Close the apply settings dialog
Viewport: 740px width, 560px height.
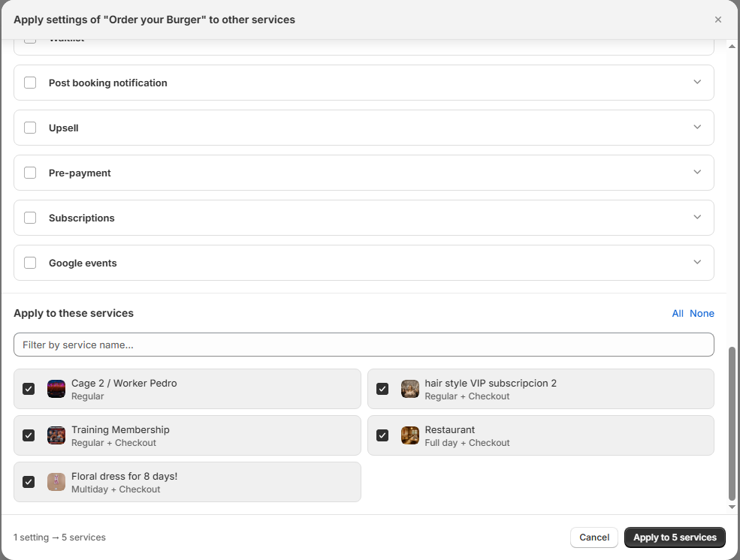(718, 20)
